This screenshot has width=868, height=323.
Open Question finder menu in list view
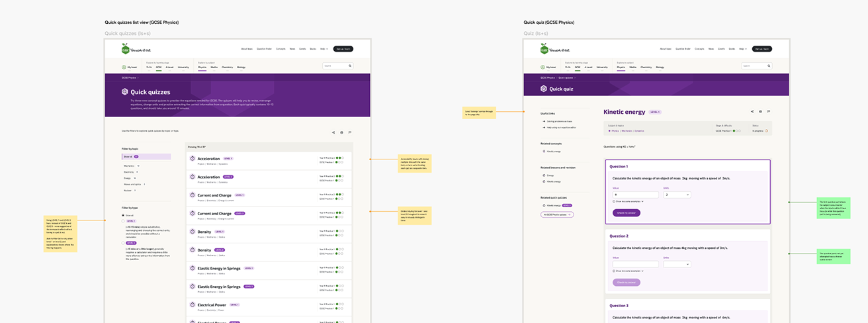[265, 49]
